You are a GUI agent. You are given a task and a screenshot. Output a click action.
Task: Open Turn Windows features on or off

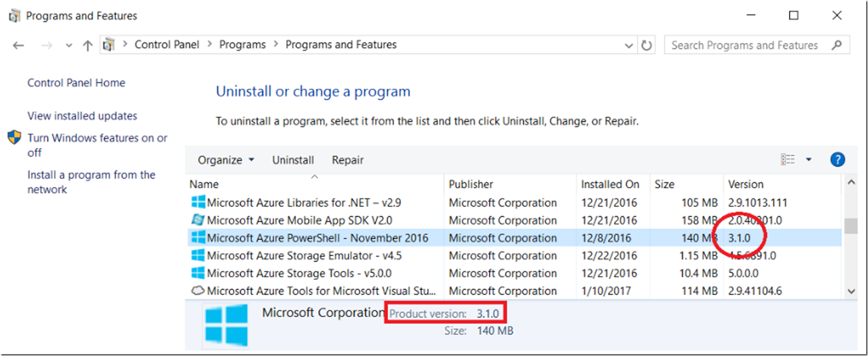(x=97, y=145)
